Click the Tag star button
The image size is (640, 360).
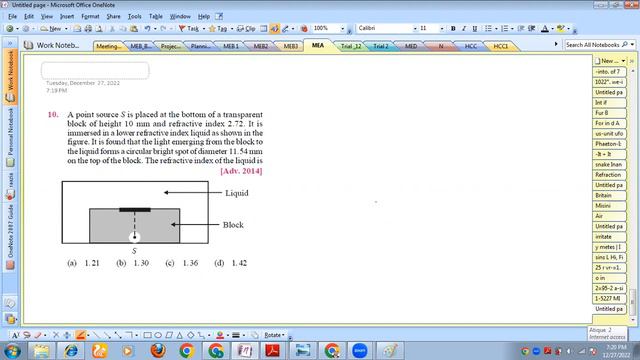[x=218, y=29]
